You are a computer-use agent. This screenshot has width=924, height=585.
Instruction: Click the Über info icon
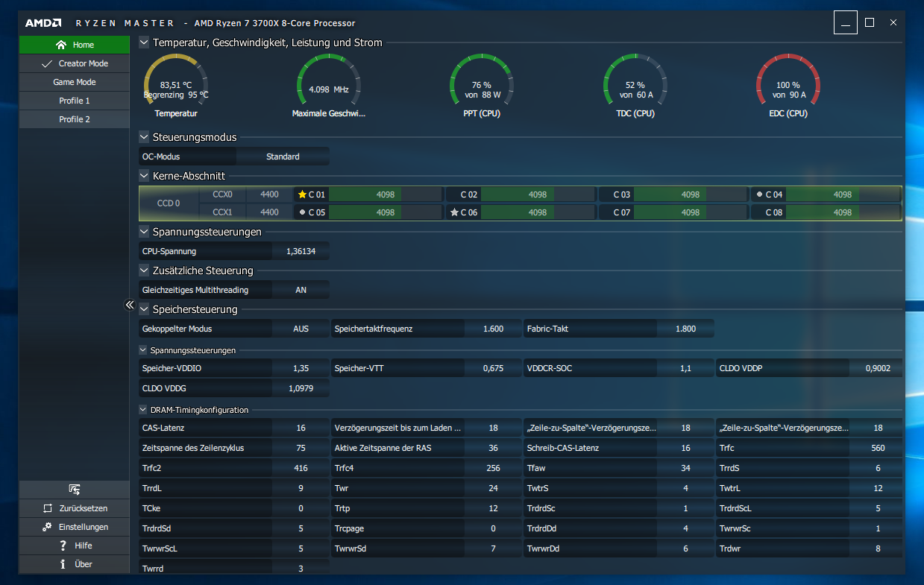[63, 564]
